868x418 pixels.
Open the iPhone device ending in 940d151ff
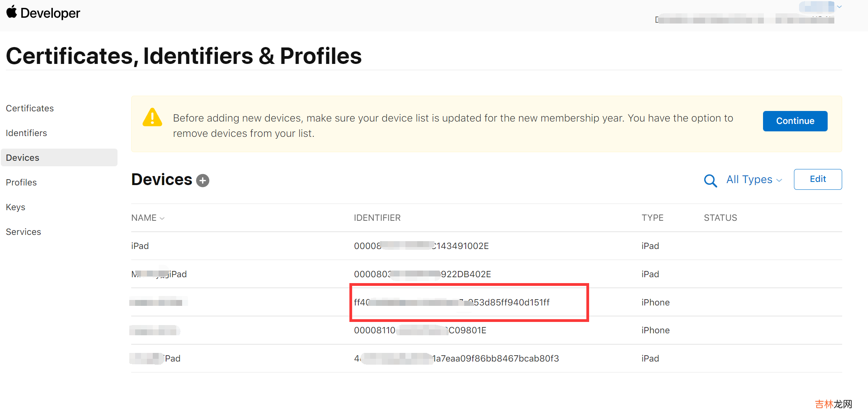click(451, 302)
